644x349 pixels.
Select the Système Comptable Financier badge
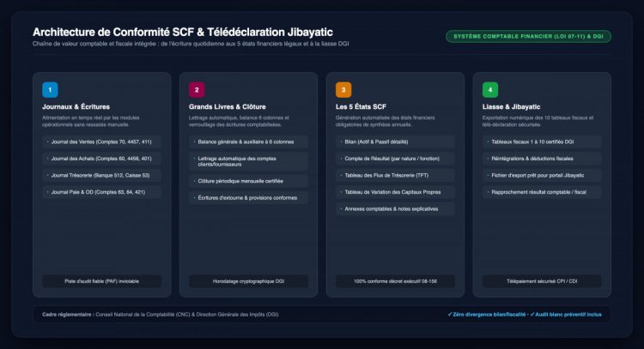point(528,37)
